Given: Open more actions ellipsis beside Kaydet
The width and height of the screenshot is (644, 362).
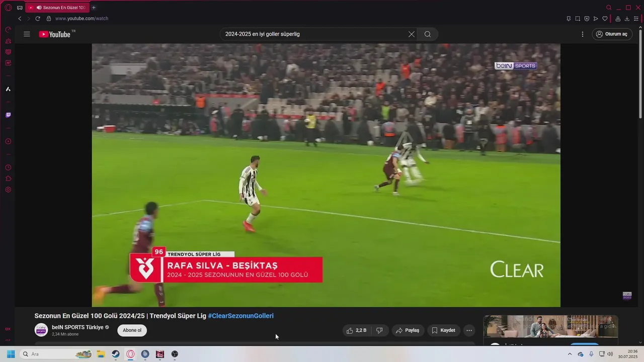Looking at the screenshot, I should click(469, 330).
